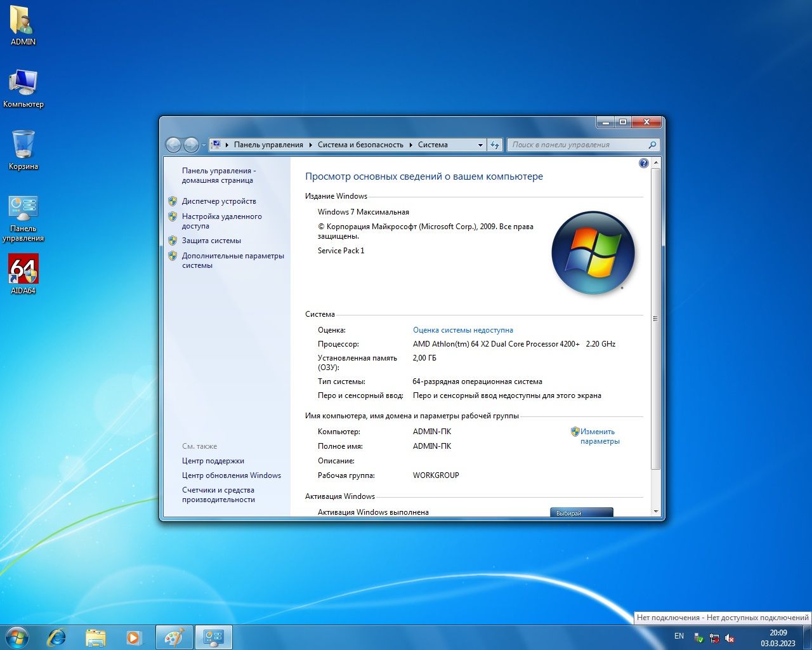Go to Система и безопасность breadcrumb
Image resolution: width=812 pixels, height=650 pixels.
[x=360, y=145]
